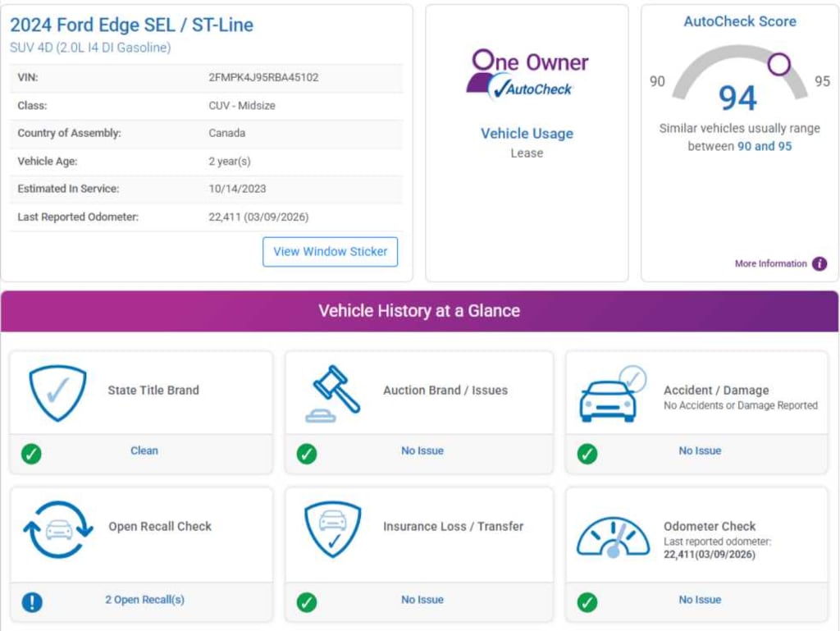This screenshot has height=631, width=840.
Task: Click green checkmark under Auction Brand / Issues
Action: pyautogui.click(x=307, y=453)
